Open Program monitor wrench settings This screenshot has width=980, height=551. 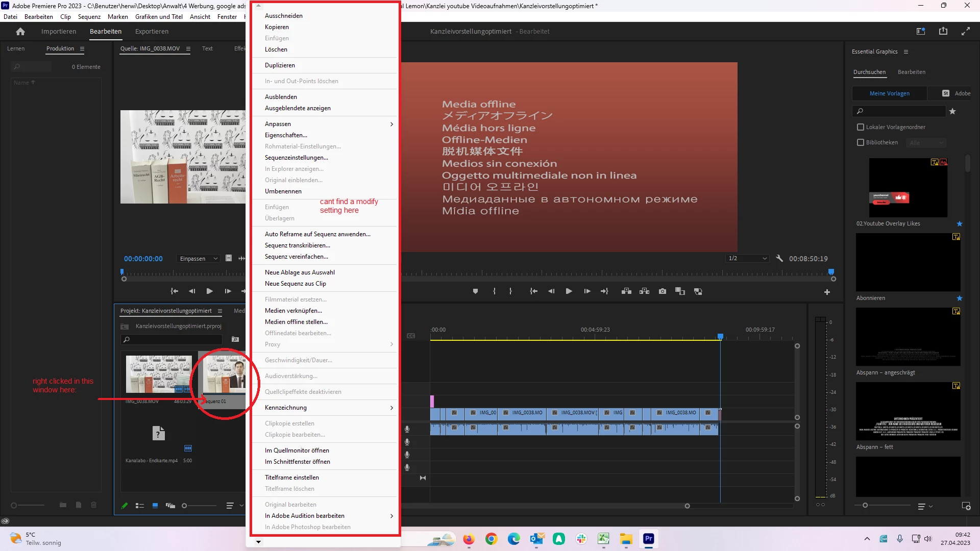tap(779, 259)
